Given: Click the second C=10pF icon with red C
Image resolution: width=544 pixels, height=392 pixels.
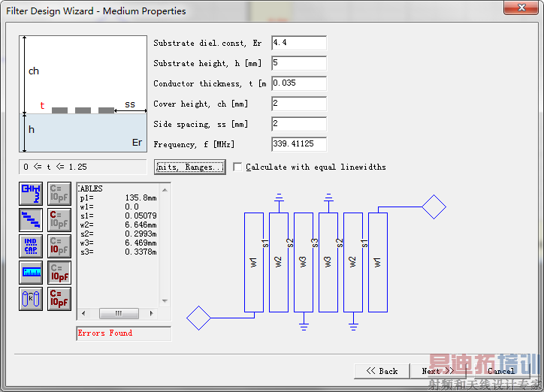Looking at the screenshot, I should pos(59,220).
